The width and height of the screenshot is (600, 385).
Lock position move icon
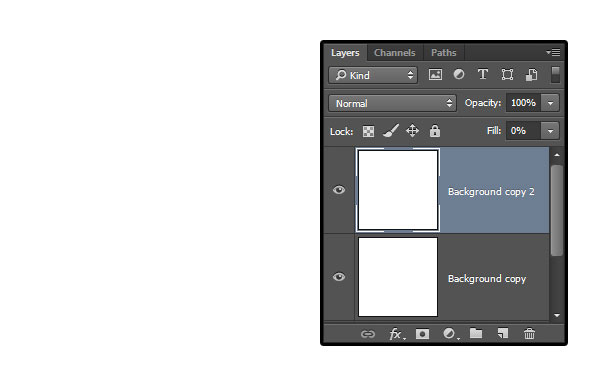[x=412, y=131]
